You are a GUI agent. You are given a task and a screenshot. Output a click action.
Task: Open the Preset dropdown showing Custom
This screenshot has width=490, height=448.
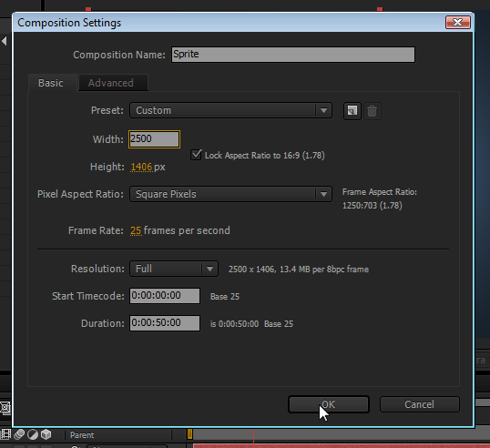tap(230, 110)
